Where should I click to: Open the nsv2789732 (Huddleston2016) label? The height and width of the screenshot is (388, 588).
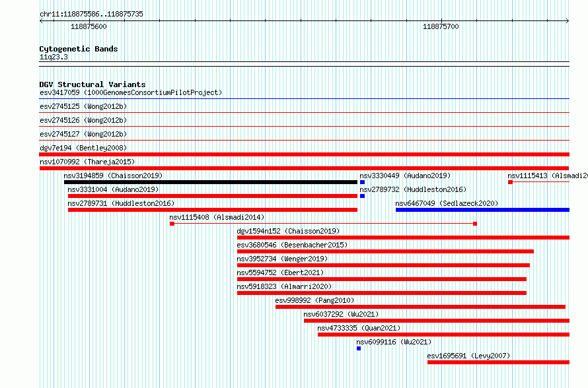click(413, 189)
